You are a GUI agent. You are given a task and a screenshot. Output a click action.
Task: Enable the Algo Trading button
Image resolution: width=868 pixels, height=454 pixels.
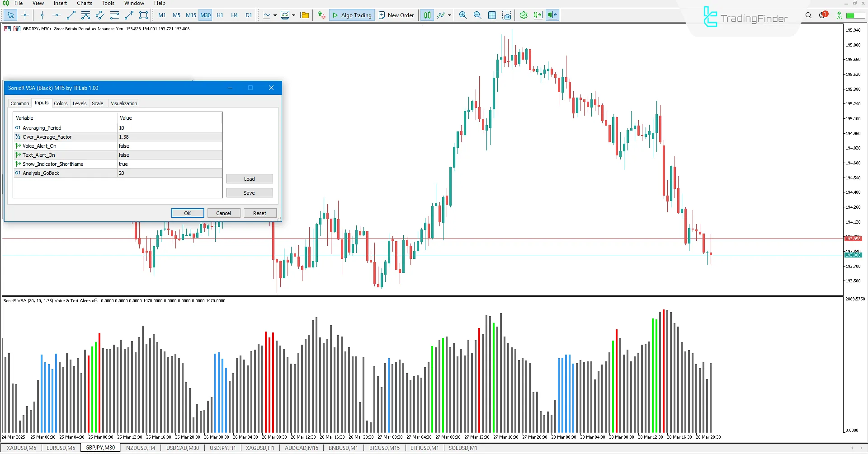point(352,15)
